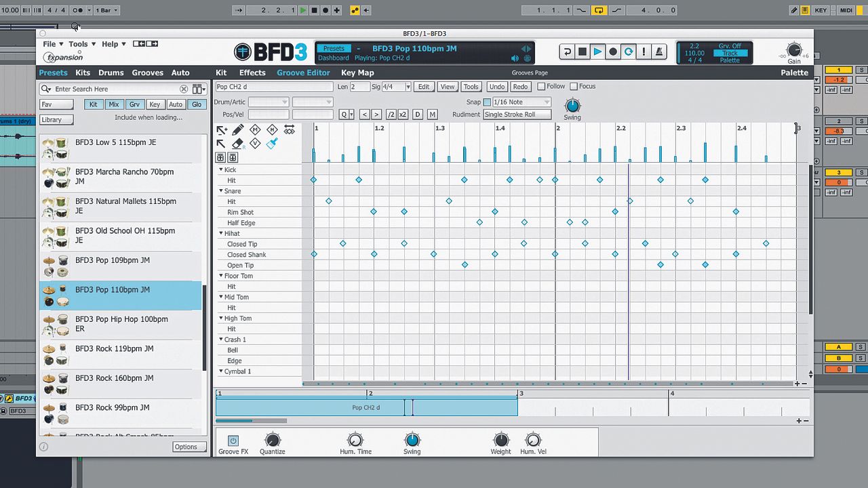Collapse the Snare lane group
This screenshot has width=868, height=488.
pyautogui.click(x=220, y=191)
